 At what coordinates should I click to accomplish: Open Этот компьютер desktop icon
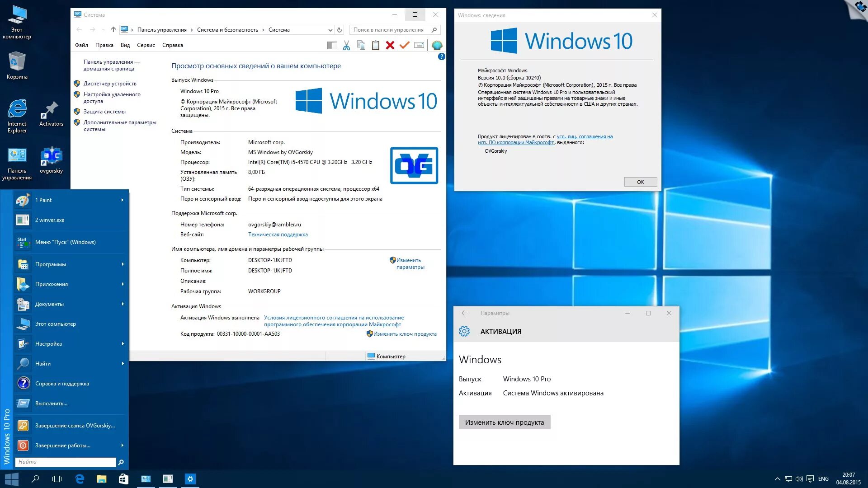coord(17,22)
